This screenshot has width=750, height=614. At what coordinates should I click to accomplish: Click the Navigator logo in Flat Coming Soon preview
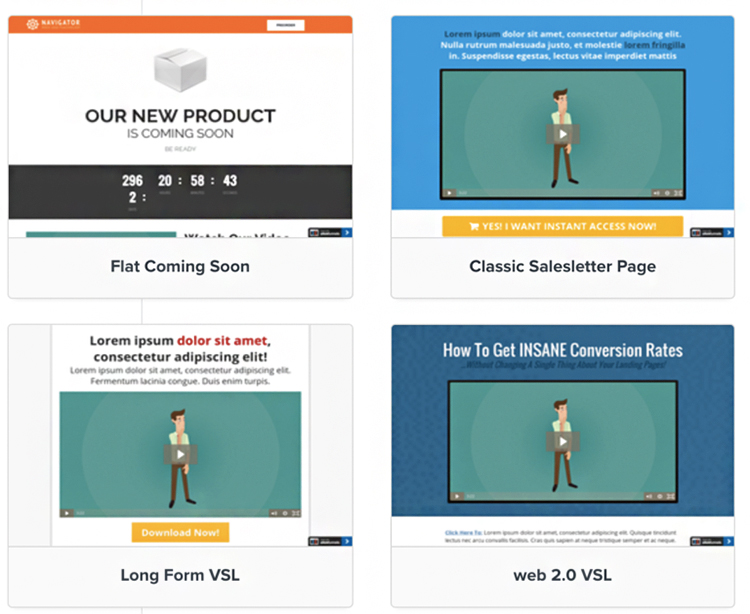coord(54,24)
